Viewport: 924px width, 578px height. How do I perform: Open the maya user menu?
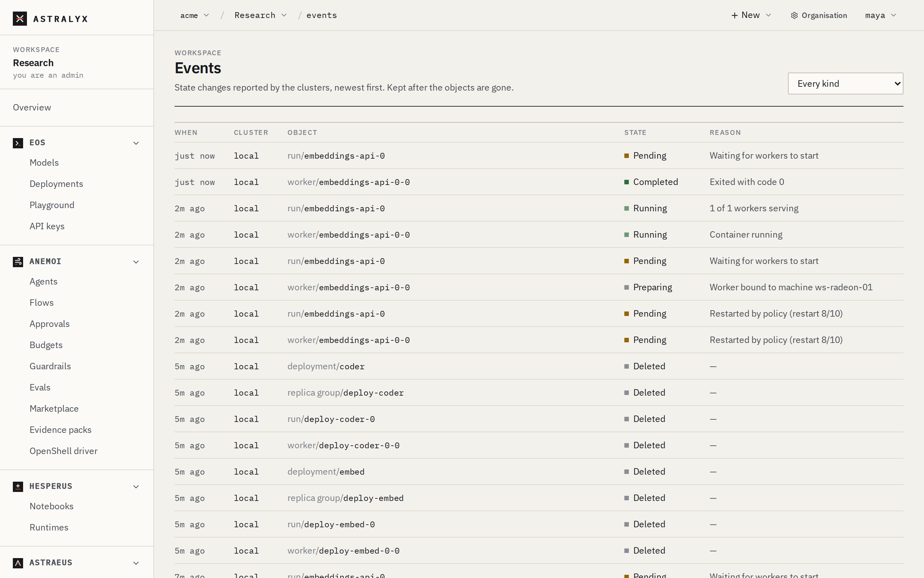880,15
